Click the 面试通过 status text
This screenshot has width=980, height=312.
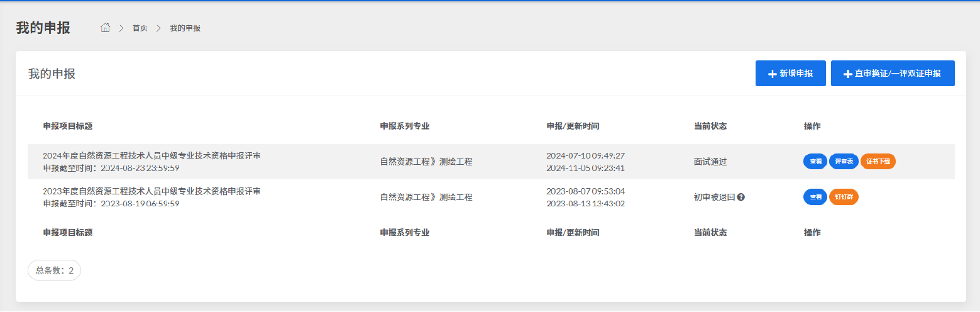pos(710,162)
